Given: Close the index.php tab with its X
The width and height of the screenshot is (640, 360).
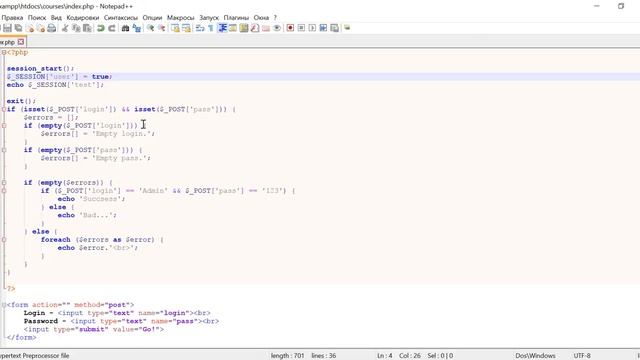Looking at the screenshot, I should pyautogui.click(x=21, y=42).
